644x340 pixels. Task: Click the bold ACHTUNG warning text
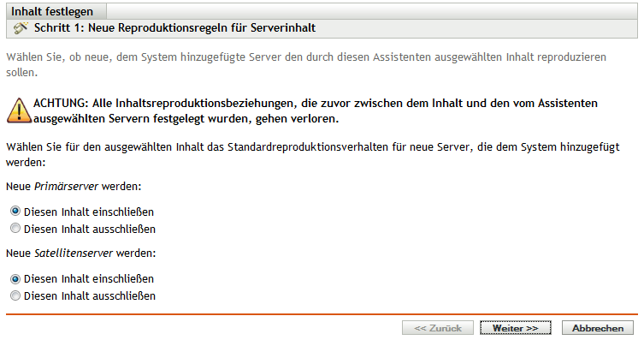[x=316, y=110]
